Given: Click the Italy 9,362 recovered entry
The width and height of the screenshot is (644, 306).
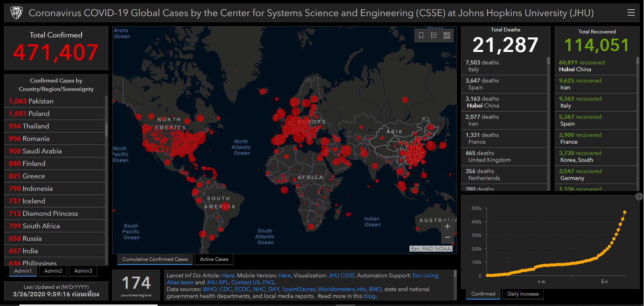Looking at the screenshot, I should 596,102.
